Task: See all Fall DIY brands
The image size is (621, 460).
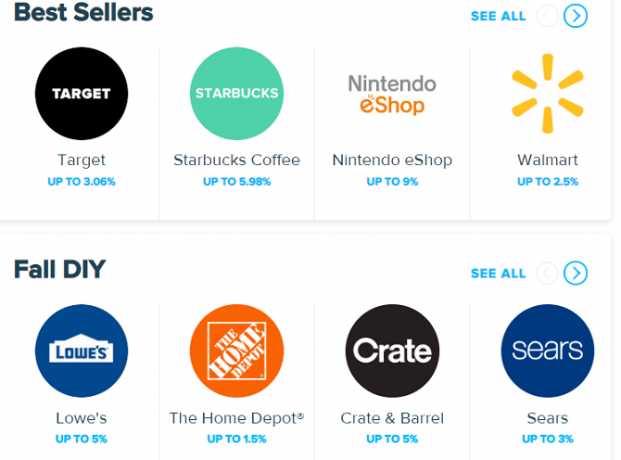Action: click(498, 273)
